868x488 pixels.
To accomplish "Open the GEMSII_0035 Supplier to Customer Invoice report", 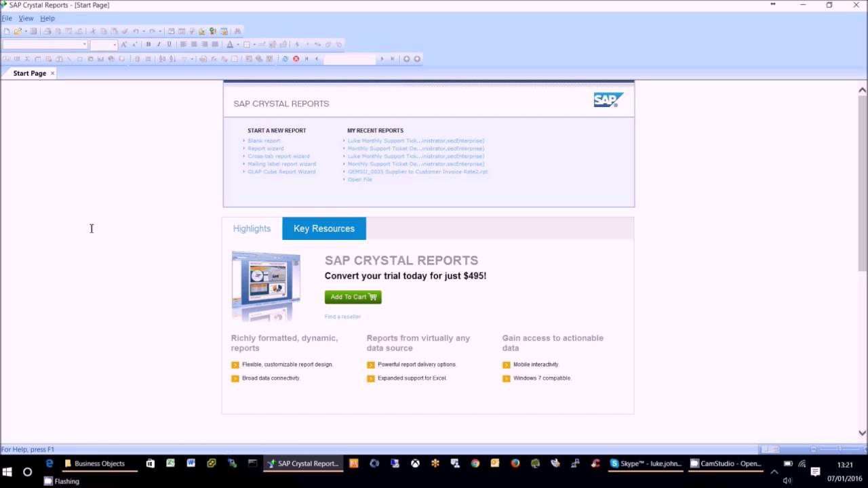I will (x=418, y=171).
